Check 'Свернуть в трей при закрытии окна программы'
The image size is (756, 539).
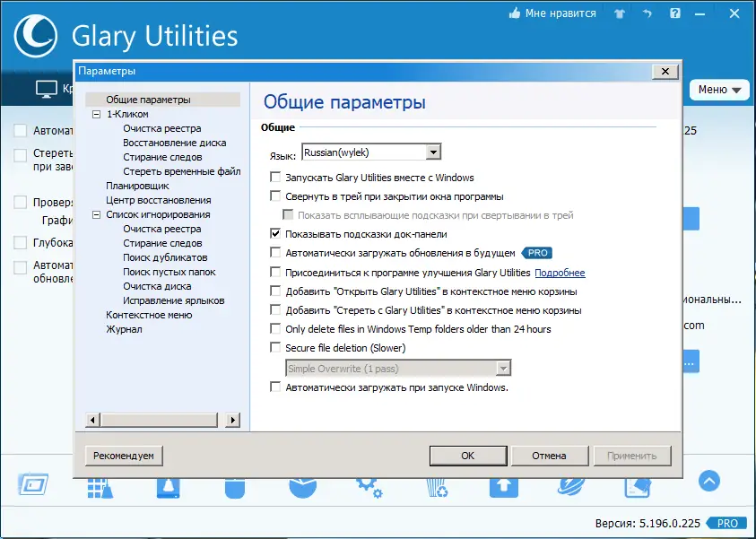(x=275, y=196)
